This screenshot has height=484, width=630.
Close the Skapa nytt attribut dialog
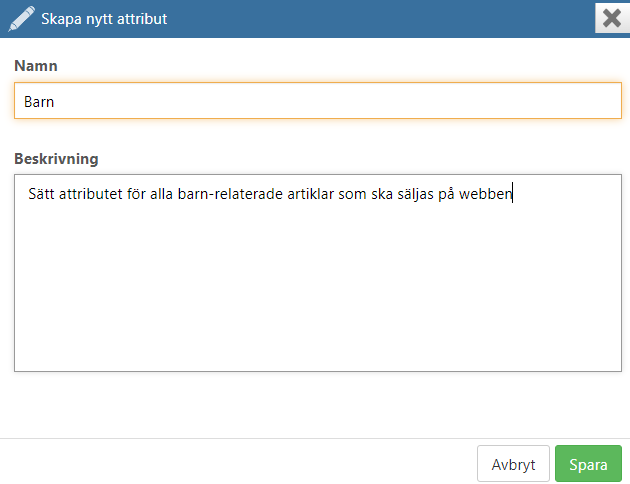pyautogui.click(x=612, y=18)
